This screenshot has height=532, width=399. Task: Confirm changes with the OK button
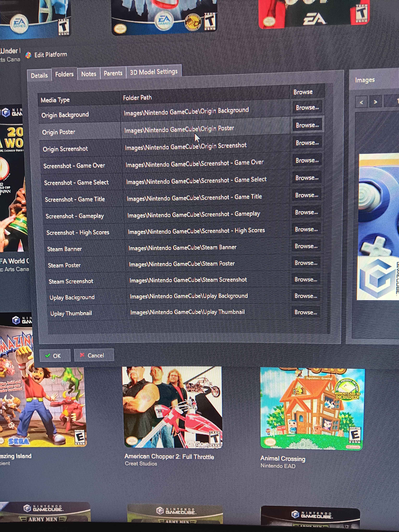coord(55,355)
